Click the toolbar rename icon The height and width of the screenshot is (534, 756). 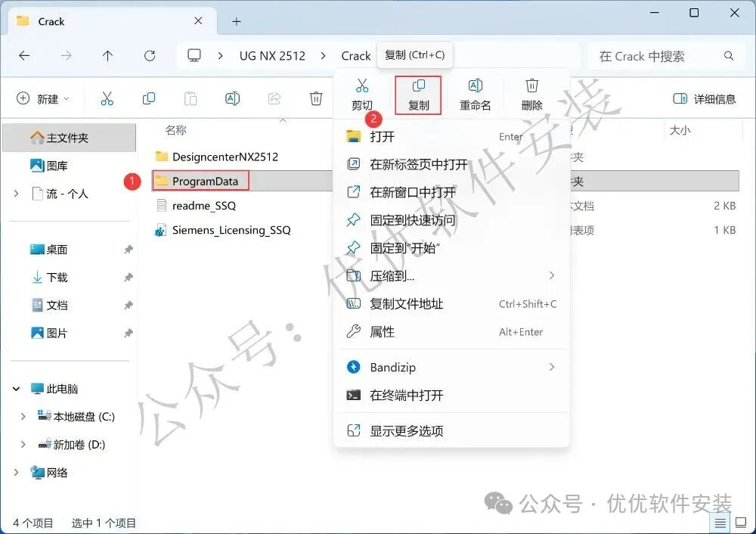coord(232,98)
